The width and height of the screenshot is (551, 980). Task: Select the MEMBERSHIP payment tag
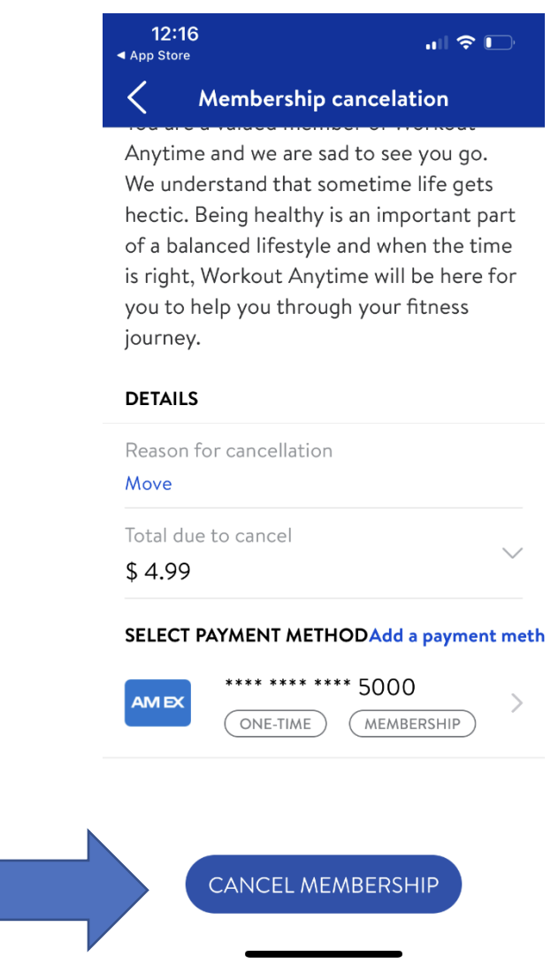tap(412, 724)
